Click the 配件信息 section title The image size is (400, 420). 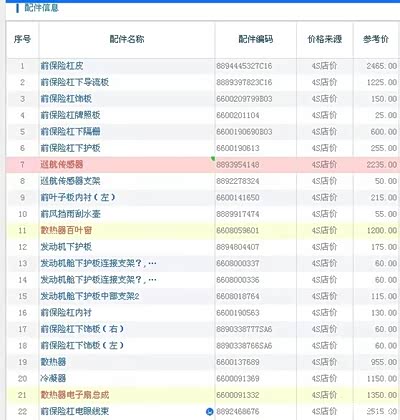pyautogui.click(x=41, y=7)
